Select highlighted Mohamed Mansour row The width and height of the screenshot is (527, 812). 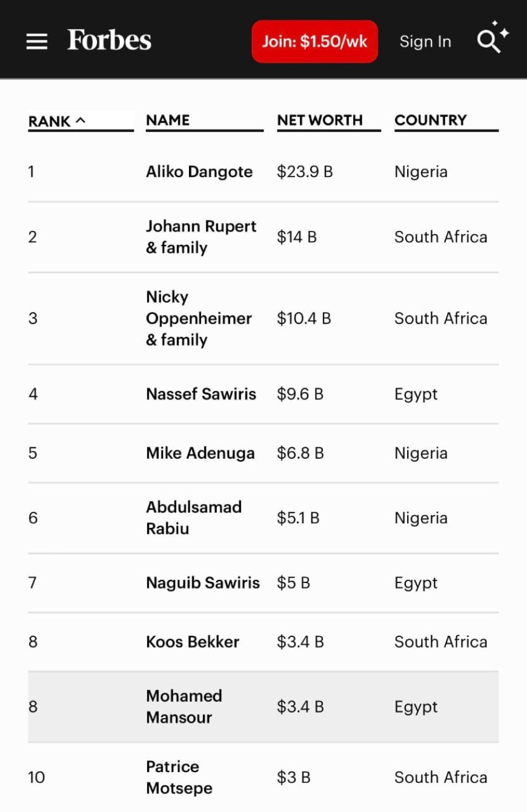pyautogui.click(x=263, y=707)
